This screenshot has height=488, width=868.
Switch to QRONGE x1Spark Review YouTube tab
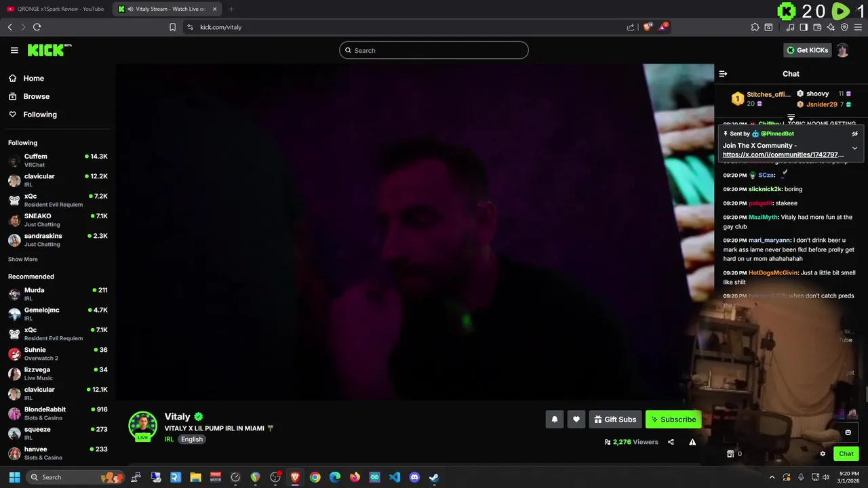pyautogui.click(x=57, y=9)
